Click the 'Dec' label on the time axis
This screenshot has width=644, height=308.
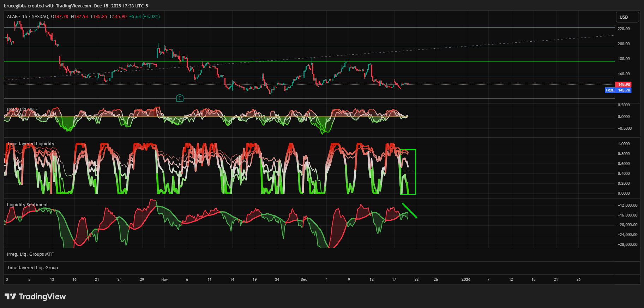(304, 279)
